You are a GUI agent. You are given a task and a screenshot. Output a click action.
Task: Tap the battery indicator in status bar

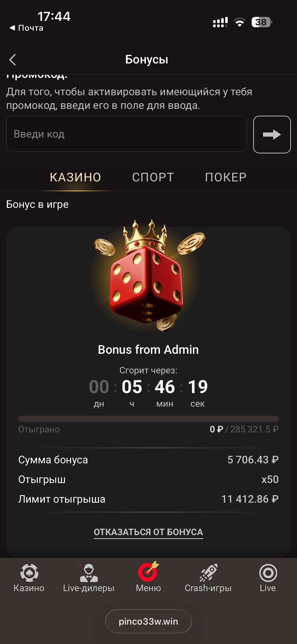262,22
